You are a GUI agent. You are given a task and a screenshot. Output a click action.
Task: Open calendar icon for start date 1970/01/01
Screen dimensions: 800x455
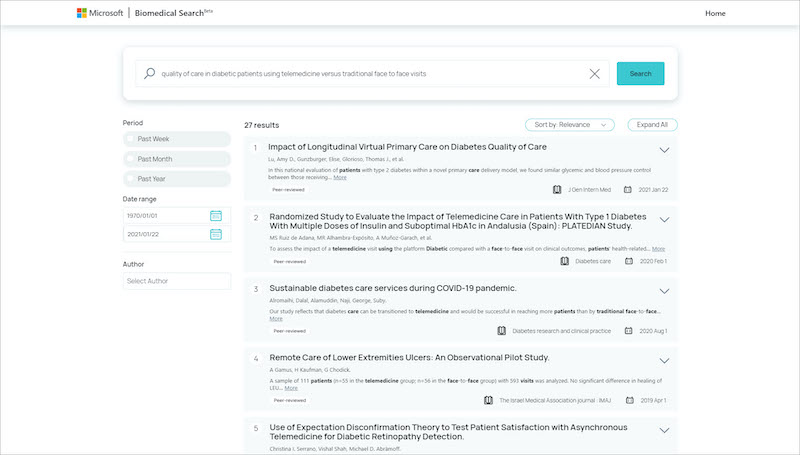(x=216, y=216)
